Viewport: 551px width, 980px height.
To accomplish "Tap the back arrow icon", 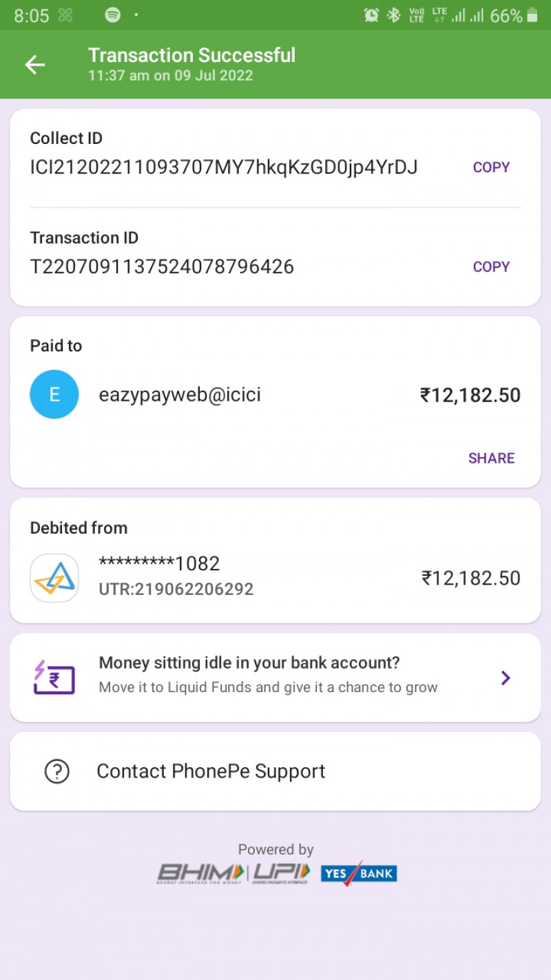I will click(35, 65).
